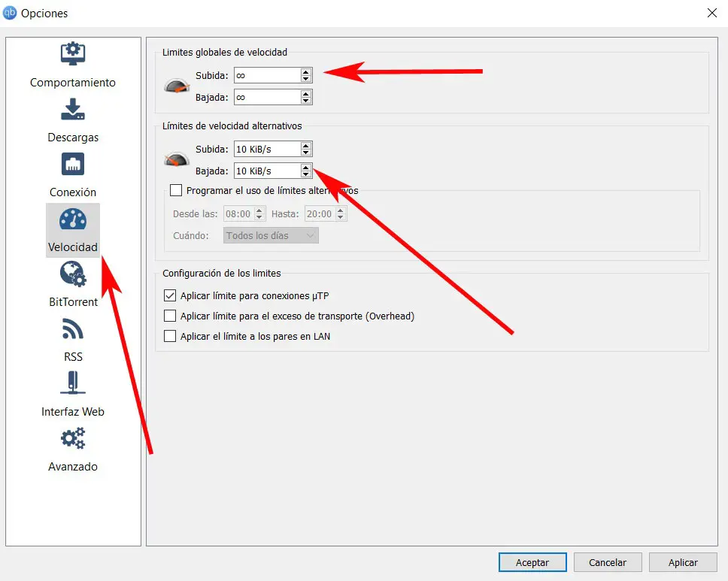Image resolution: width=728 pixels, height=581 pixels.
Task: Open the BitTorrent globe-gear icon
Action: [x=73, y=274]
